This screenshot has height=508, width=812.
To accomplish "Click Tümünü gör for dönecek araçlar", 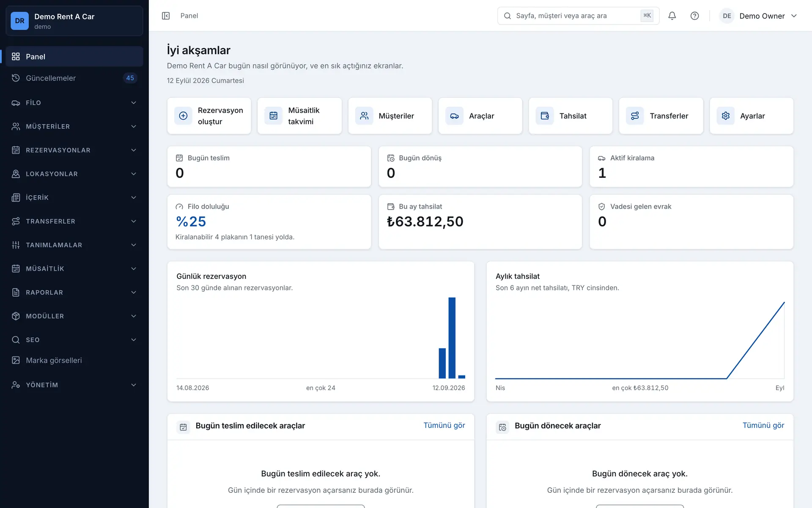I will click(x=763, y=425).
